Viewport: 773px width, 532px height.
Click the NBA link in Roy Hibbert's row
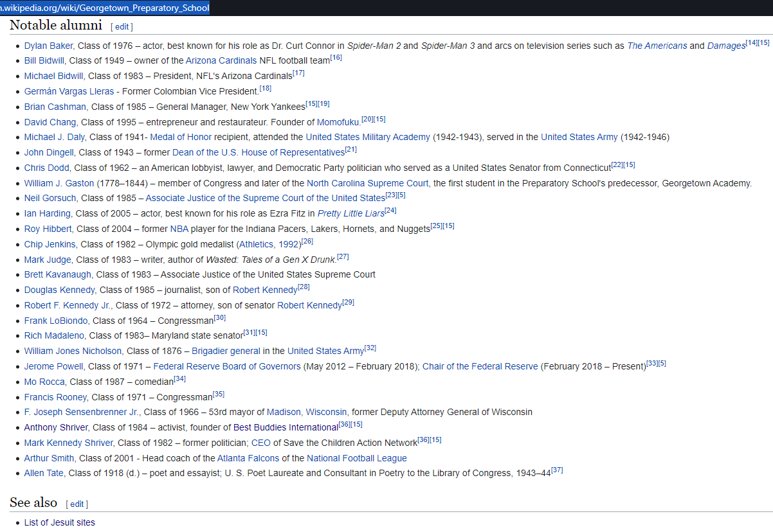(179, 229)
